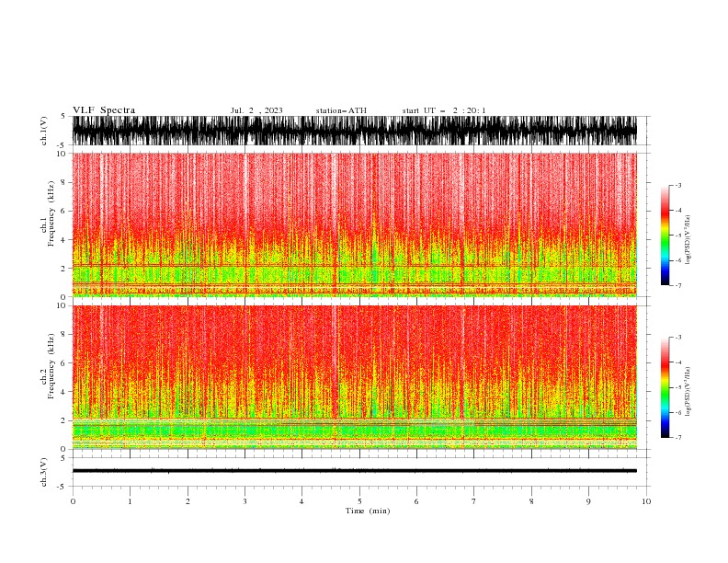Click the time axis tick label '3'
Screen dimensions: 728x563
coord(245,501)
